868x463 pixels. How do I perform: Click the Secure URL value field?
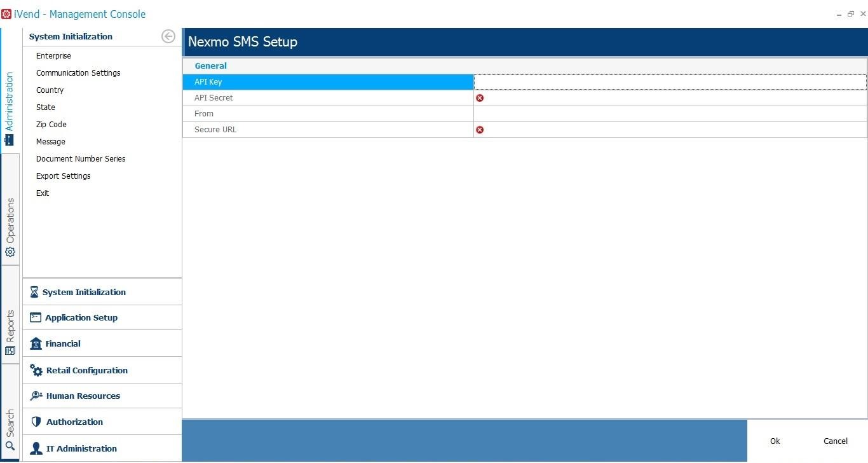click(670, 130)
